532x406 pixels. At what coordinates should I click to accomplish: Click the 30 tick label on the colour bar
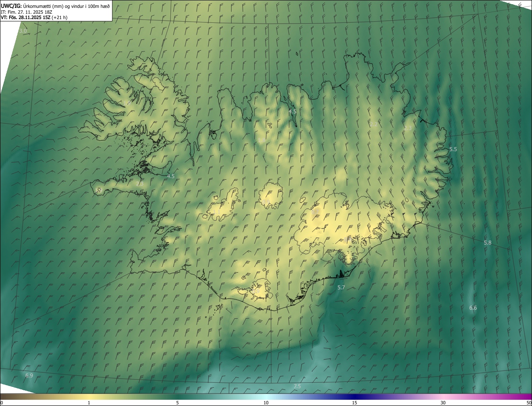pos(443,403)
